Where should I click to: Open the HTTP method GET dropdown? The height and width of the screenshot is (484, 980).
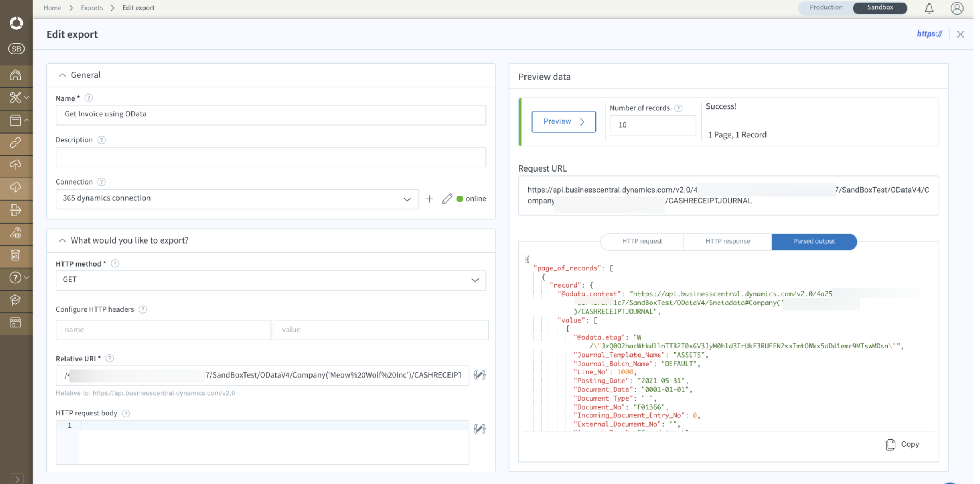[x=271, y=280]
